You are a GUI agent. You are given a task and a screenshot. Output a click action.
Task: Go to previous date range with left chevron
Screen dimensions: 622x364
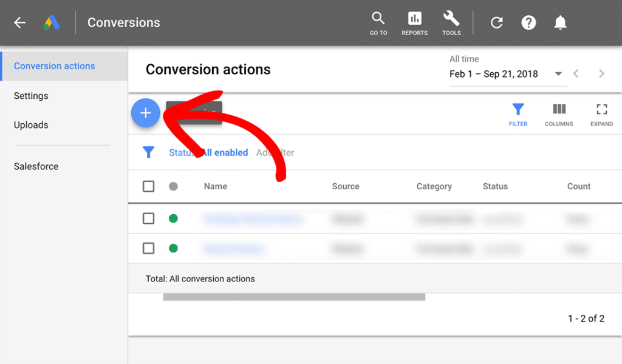click(x=576, y=73)
